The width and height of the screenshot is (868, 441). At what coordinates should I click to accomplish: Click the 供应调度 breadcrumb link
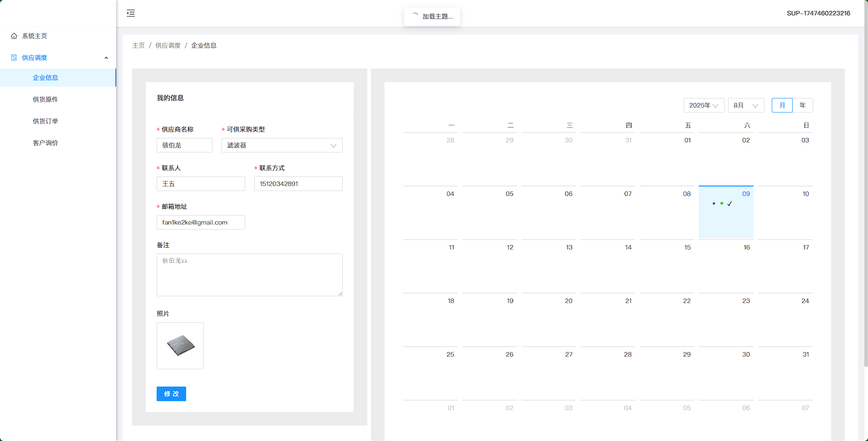point(168,45)
